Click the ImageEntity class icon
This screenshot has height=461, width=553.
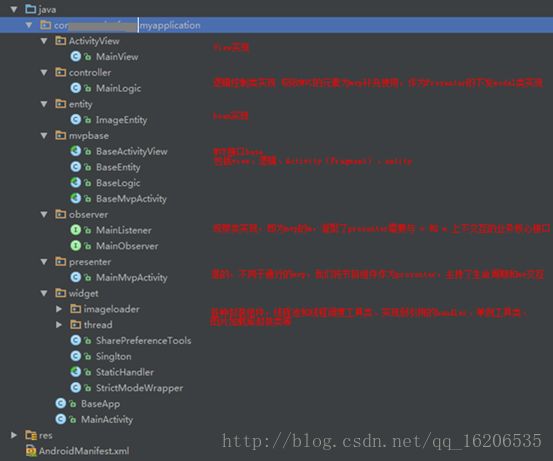point(75,120)
